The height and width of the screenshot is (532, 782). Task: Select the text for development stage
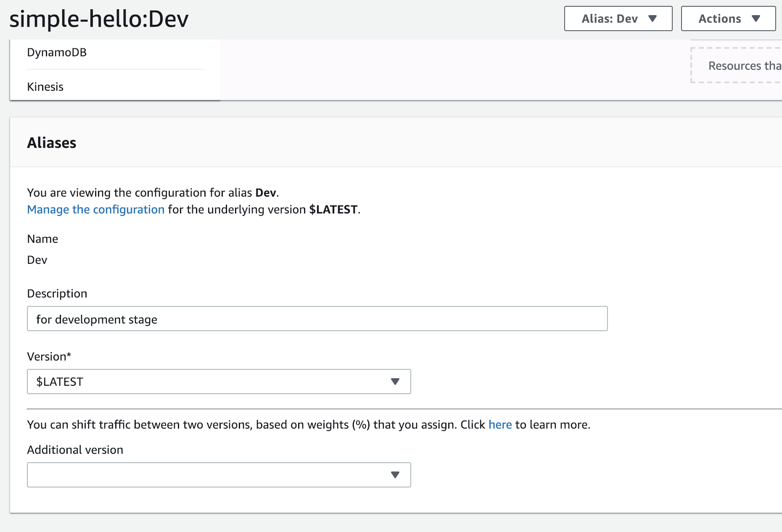(x=96, y=319)
